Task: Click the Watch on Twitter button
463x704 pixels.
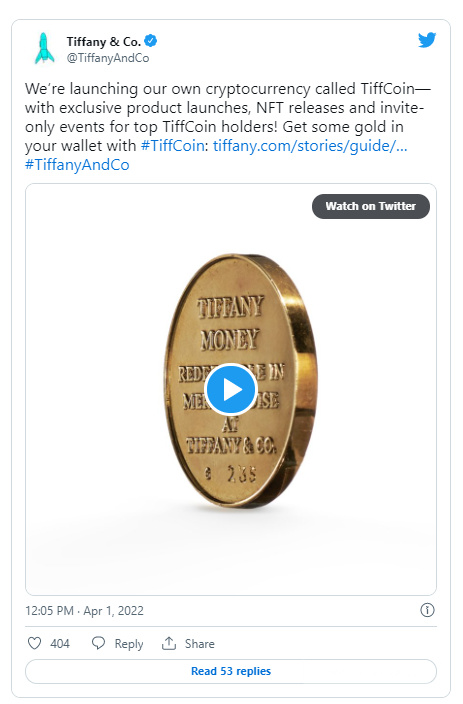Action: point(370,206)
